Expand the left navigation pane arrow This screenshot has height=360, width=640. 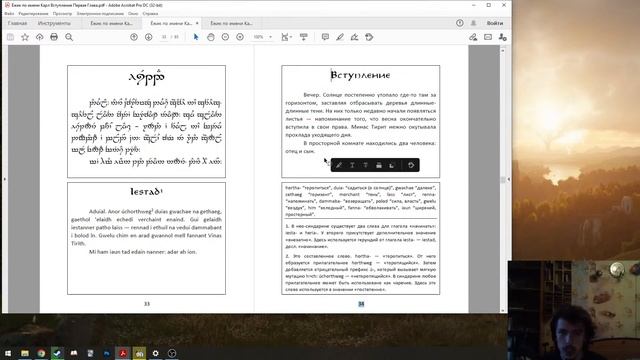coord(4,179)
